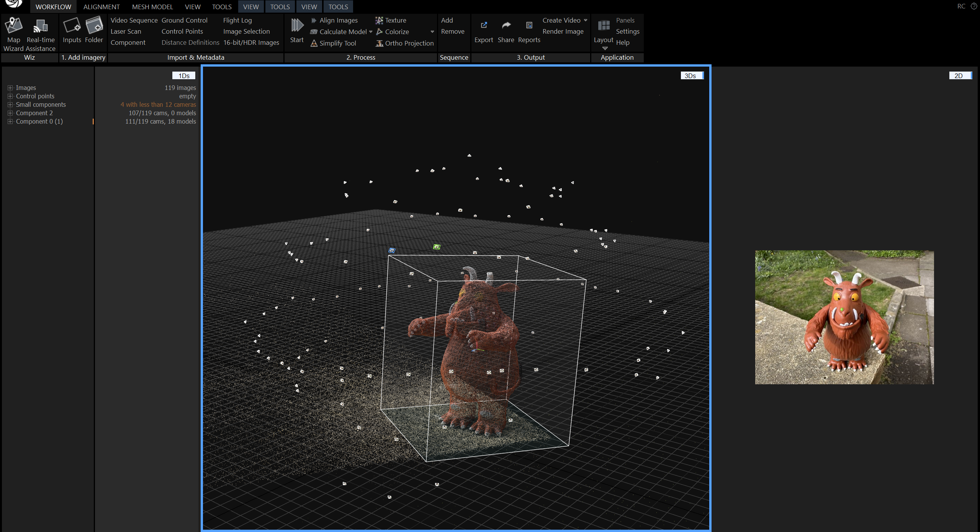980x532 pixels.
Task: Select the green highlighted camera in 3D view
Action: coord(437,247)
